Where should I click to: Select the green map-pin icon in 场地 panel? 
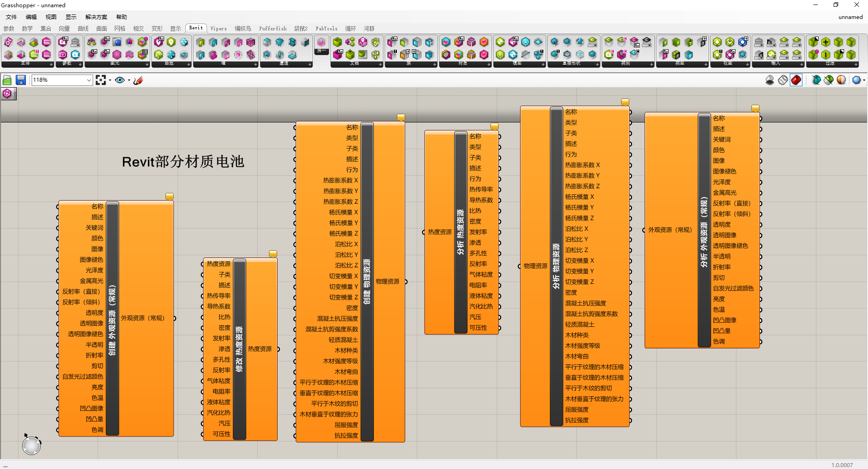point(171,42)
